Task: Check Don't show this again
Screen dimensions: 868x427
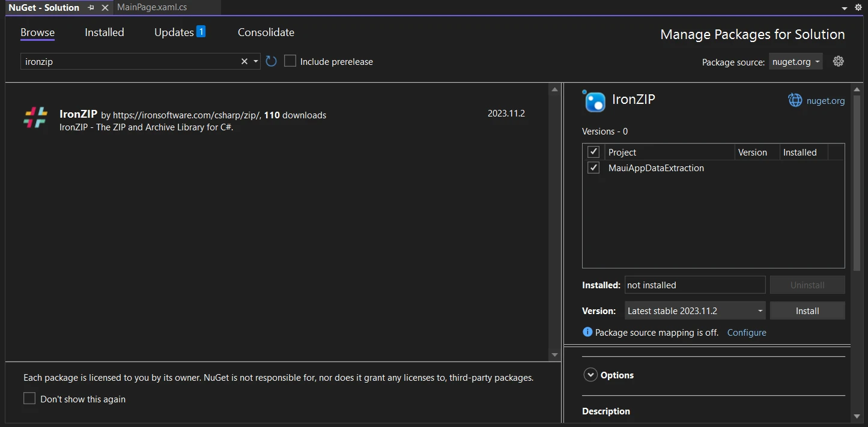Action: pos(29,399)
